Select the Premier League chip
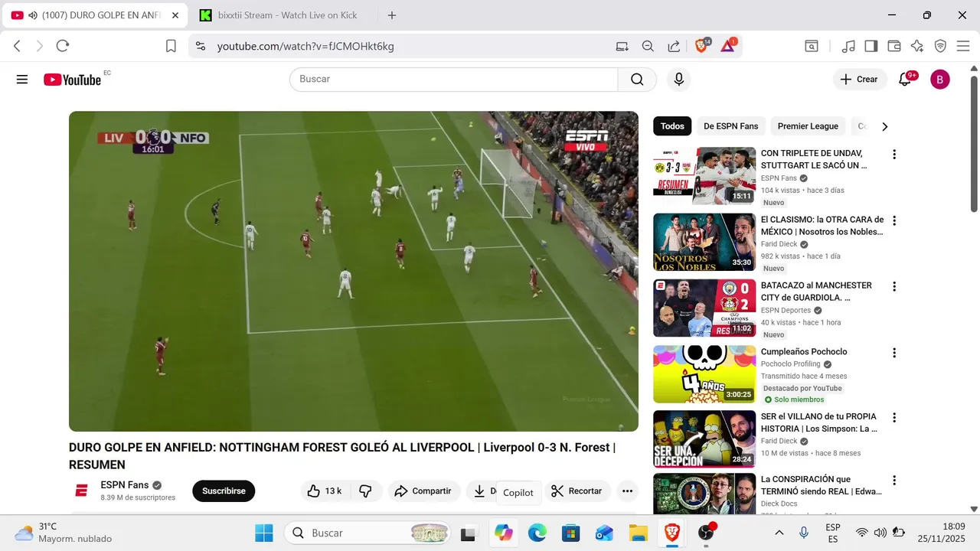The height and width of the screenshot is (551, 980). [x=808, y=126]
